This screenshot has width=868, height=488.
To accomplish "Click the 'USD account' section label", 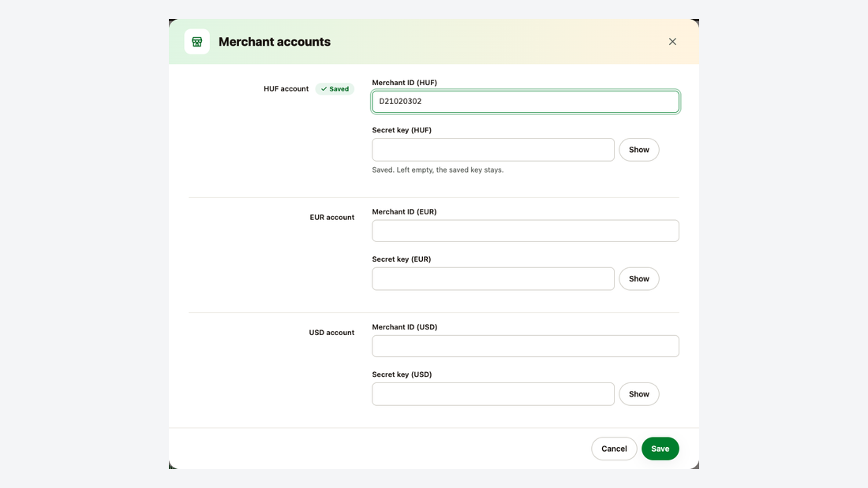I will [331, 333].
